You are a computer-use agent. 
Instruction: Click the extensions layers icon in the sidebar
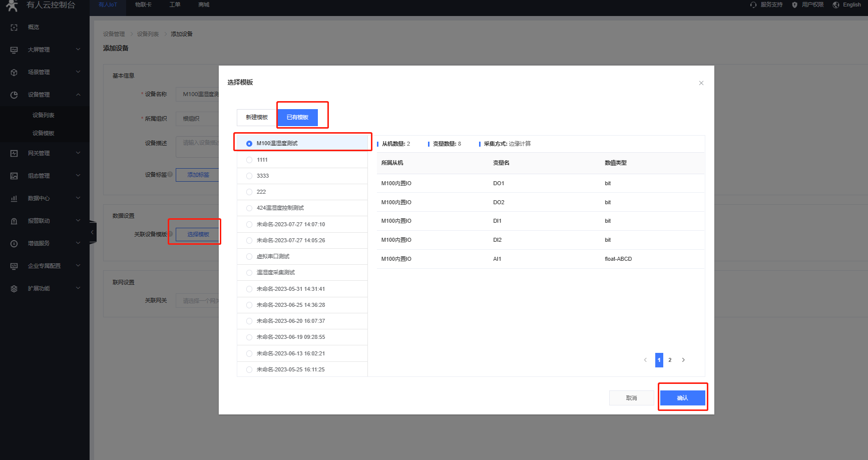pos(14,289)
